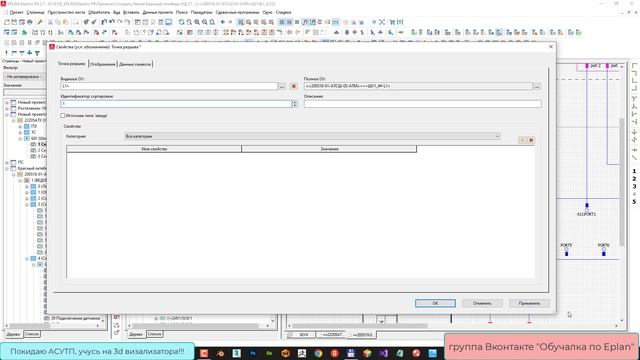
Task: Switch page navigator to Список tab
Action: coord(31,334)
